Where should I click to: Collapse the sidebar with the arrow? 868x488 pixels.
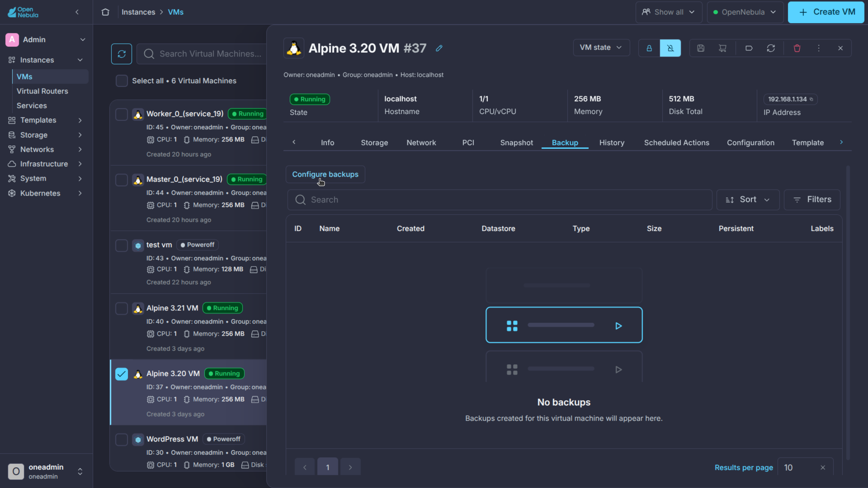[x=77, y=12]
